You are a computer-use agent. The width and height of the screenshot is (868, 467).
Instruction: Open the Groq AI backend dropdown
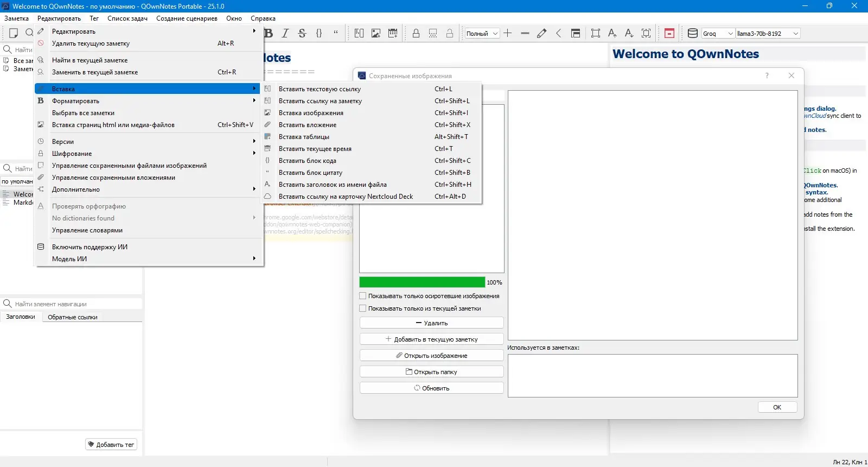[718, 33]
